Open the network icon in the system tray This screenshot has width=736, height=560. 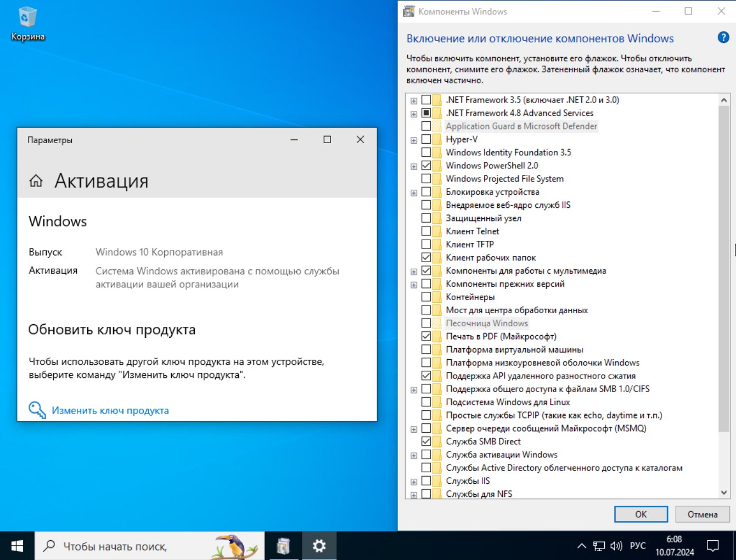pyautogui.click(x=599, y=546)
